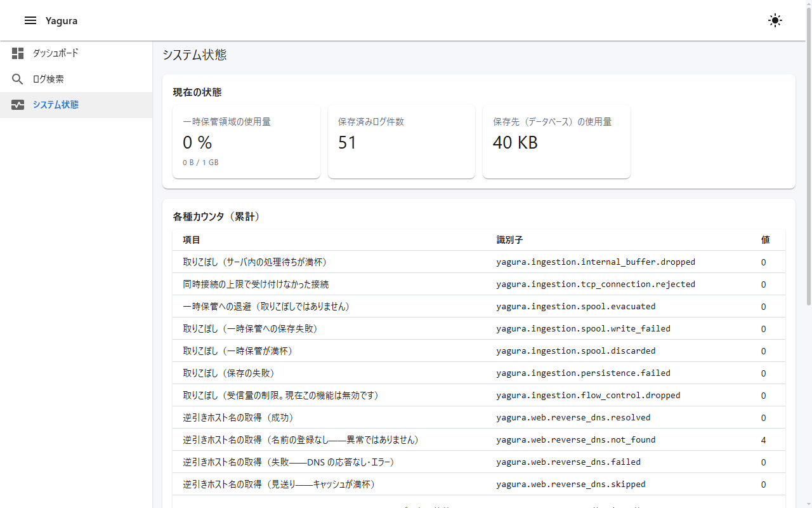Click the 0 % usage value
This screenshot has height=508, width=812.
(197, 143)
